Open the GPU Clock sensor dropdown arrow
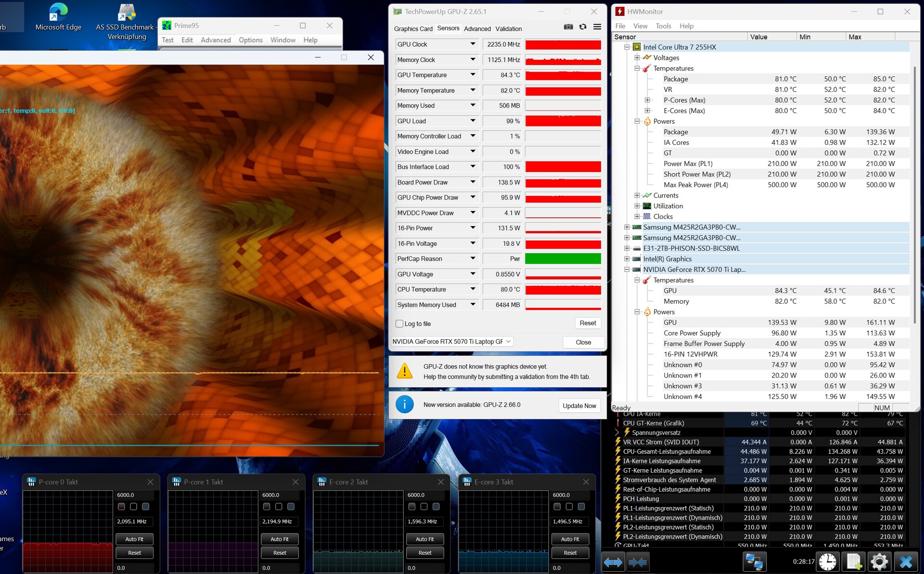The height and width of the screenshot is (574, 924). click(x=473, y=44)
